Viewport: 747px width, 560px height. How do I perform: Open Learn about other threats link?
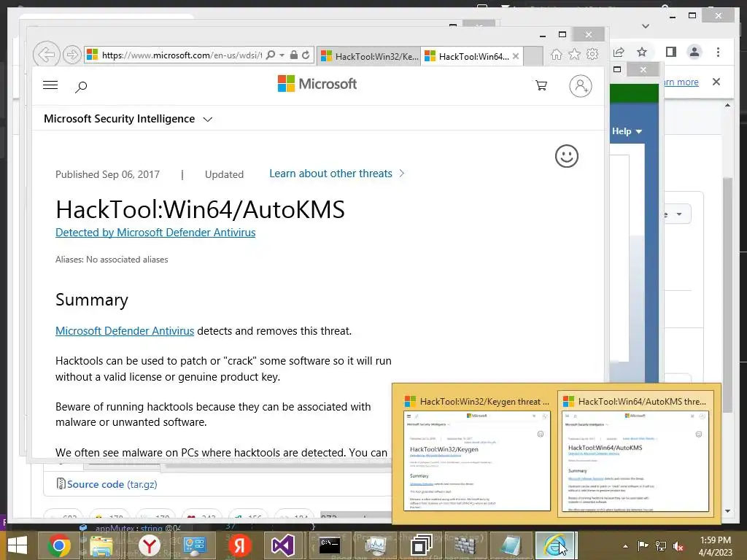click(337, 174)
